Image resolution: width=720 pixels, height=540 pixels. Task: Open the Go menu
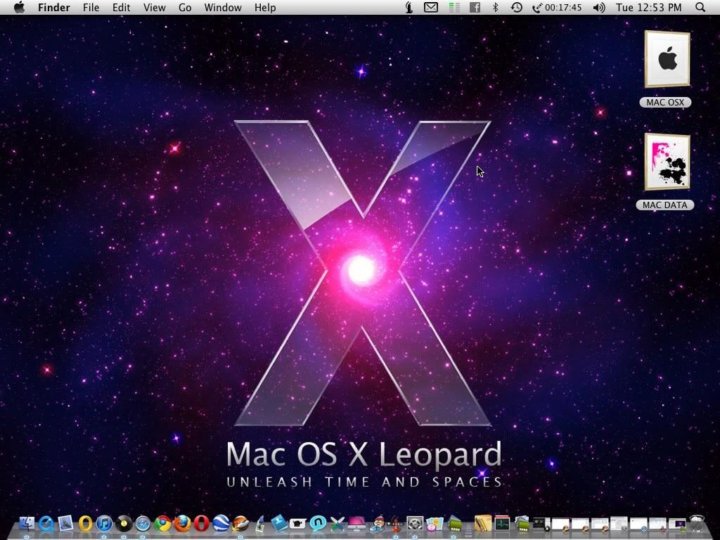185,7
